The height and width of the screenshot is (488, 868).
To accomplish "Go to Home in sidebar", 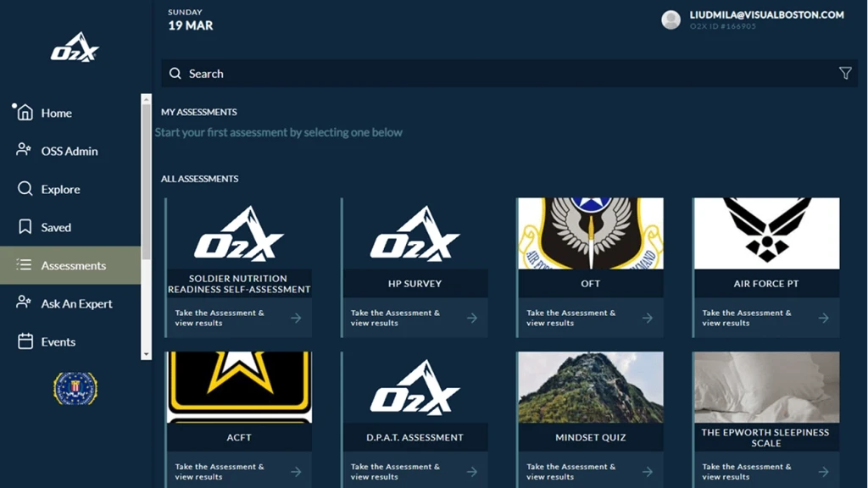I will click(x=70, y=113).
